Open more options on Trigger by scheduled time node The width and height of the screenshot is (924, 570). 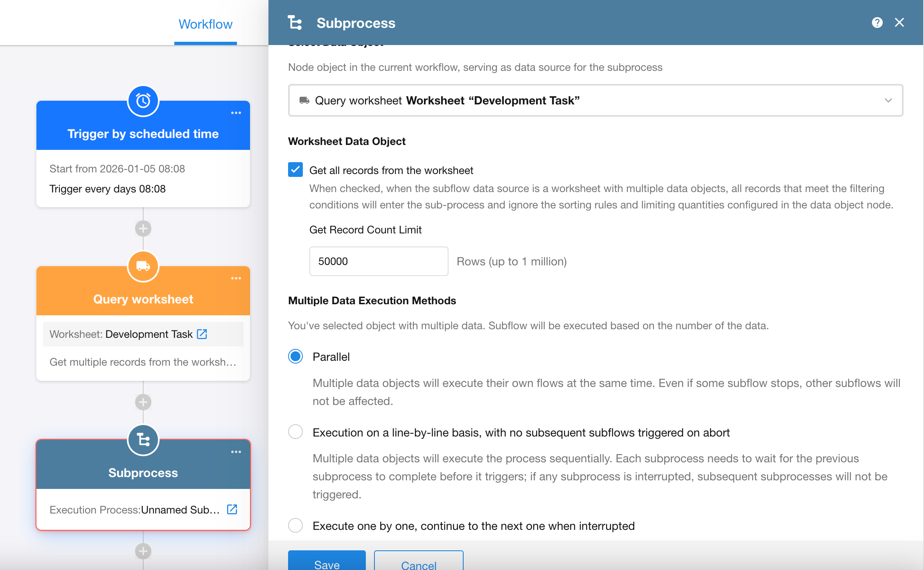click(x=236, y=113)
